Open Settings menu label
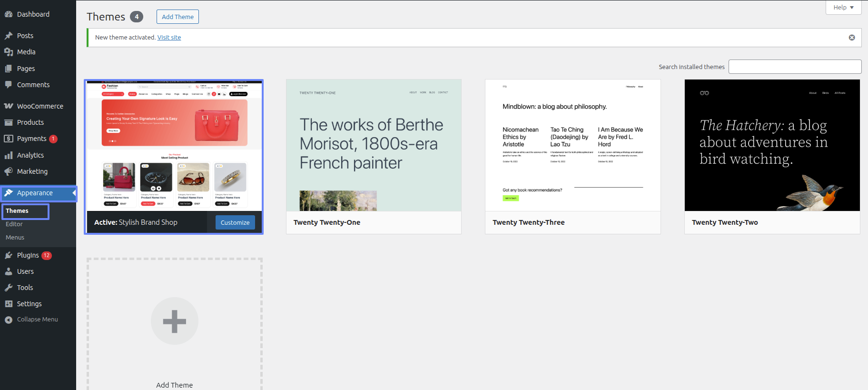This screenshot has width=868, height=390. coord(30,304)
